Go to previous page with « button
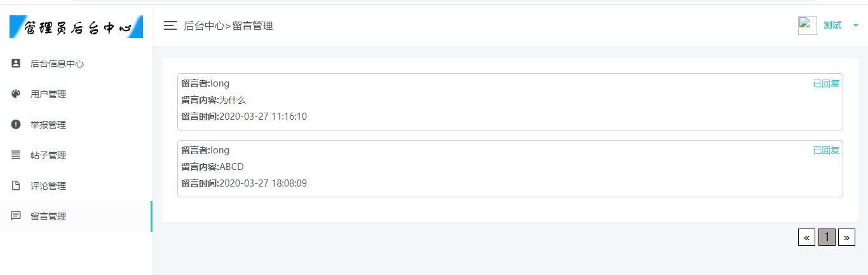Image resolution: width=868 pixels, height=275 pixels. pyautogui.click(x=806, y=237)
